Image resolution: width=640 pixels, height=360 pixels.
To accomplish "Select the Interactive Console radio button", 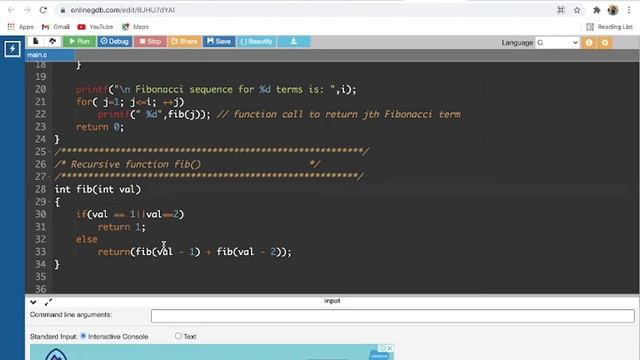I will coord(83,336).
